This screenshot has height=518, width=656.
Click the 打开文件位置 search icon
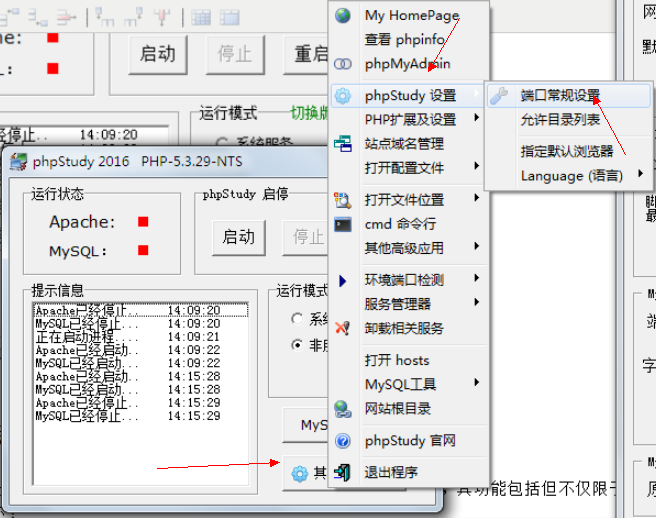pos(343,200)
